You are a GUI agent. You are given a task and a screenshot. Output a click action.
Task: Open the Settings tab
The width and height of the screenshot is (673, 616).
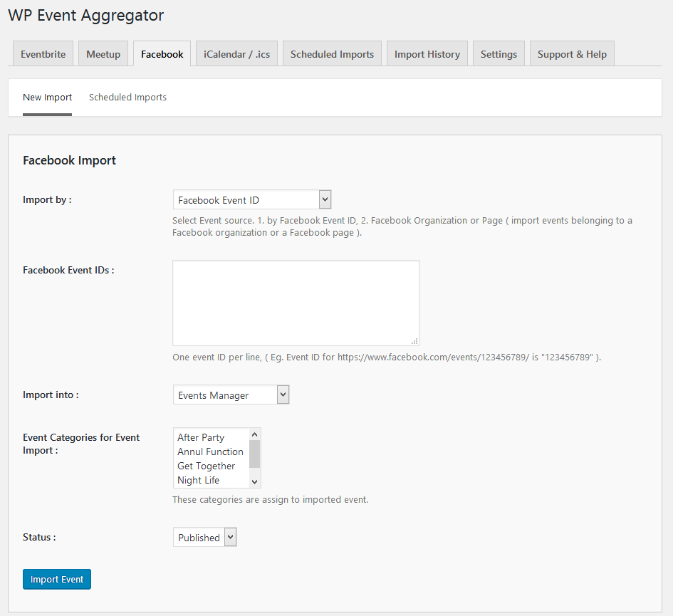(499, 54)
